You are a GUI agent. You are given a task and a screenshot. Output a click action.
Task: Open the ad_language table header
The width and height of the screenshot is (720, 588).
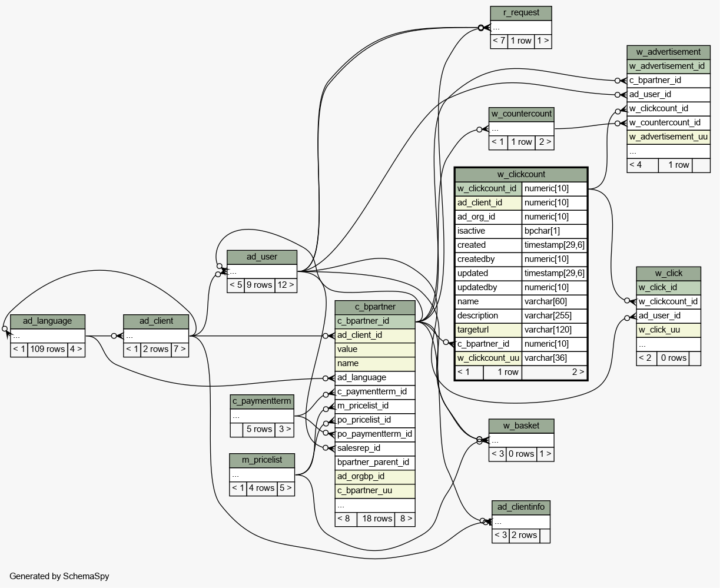tap(48, 321)
